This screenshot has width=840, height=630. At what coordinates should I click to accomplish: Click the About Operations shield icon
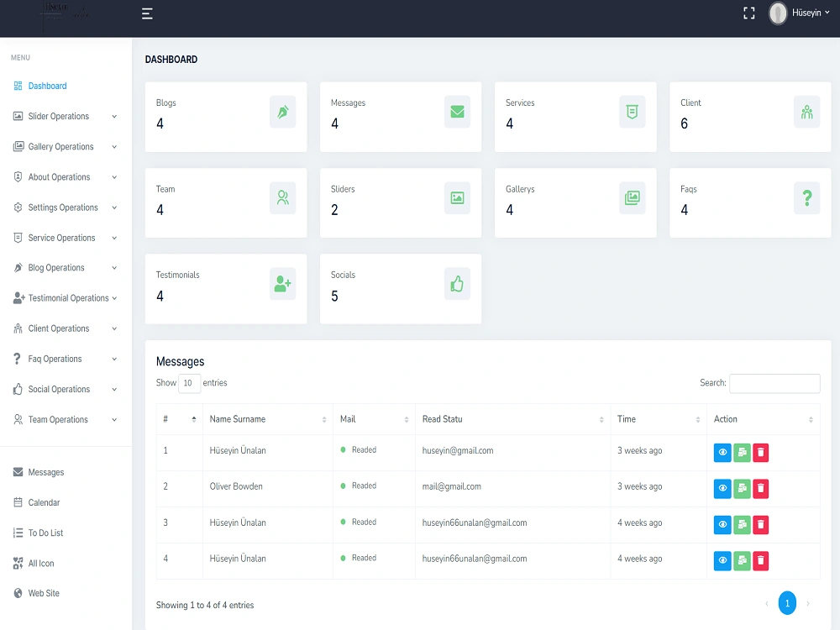18,176
